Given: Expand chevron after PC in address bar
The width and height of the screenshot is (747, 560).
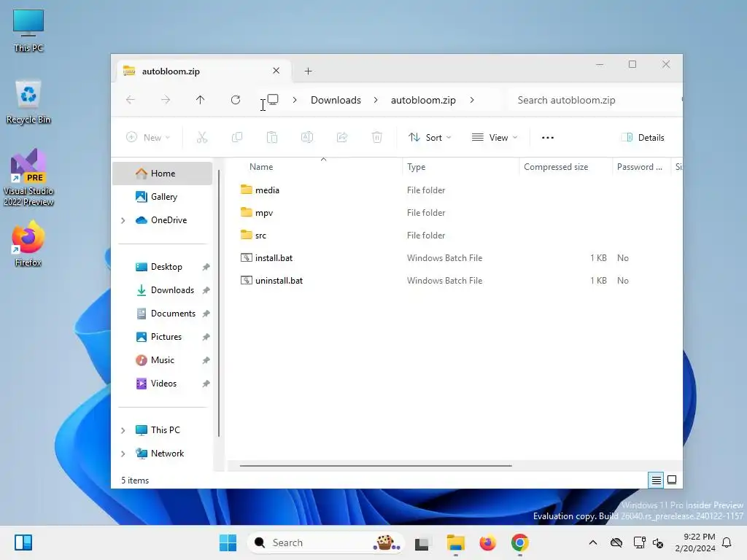Looking at the screenshot, I should (x=295, y=100).
